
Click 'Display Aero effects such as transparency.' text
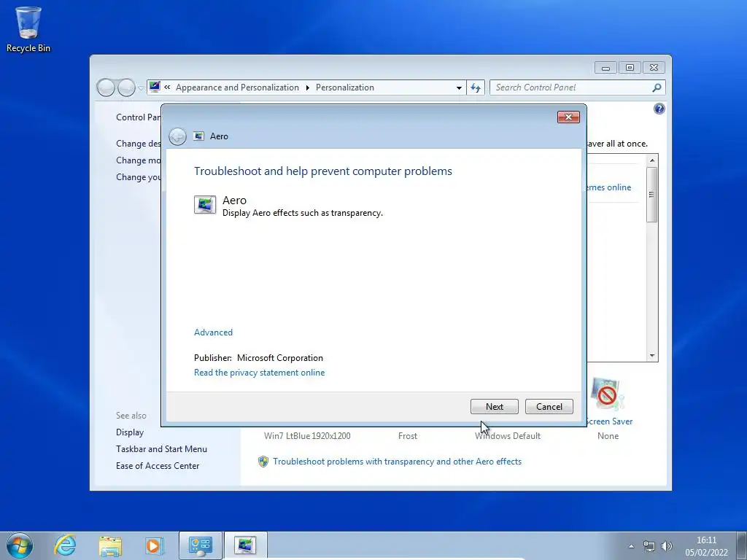pyautogui.click(x=303, y=213)
